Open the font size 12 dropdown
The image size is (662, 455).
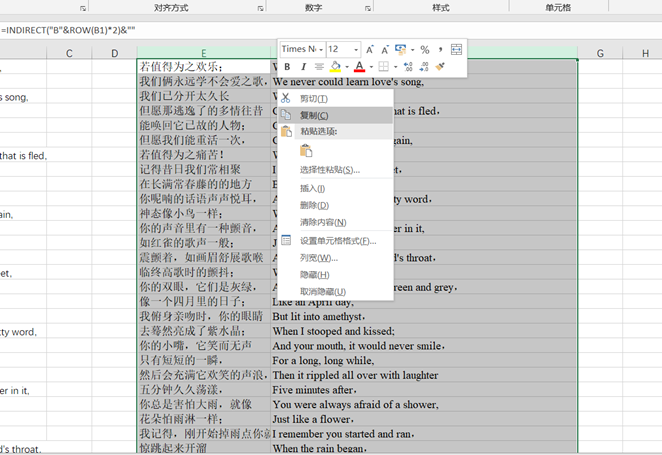pos(343,49)
